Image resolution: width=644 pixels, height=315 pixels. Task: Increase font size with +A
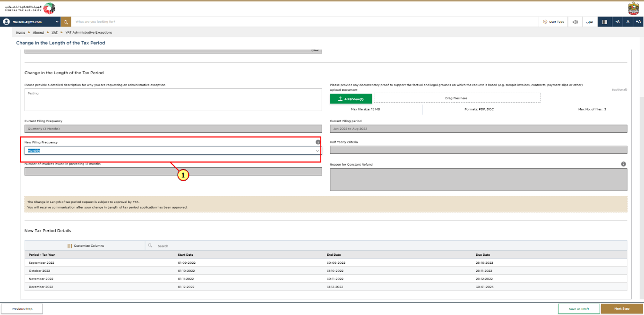pos(638,22)
